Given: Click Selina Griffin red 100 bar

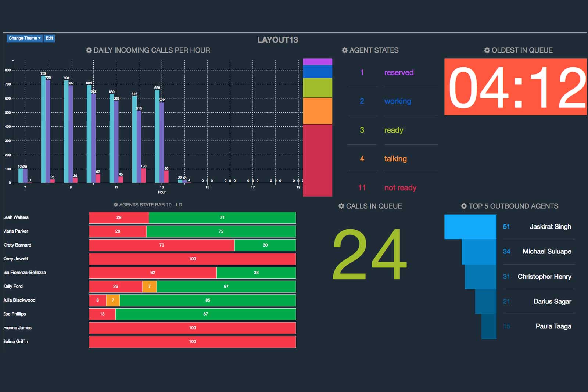Looking at the screenshot, I should (x=192, y=342).
